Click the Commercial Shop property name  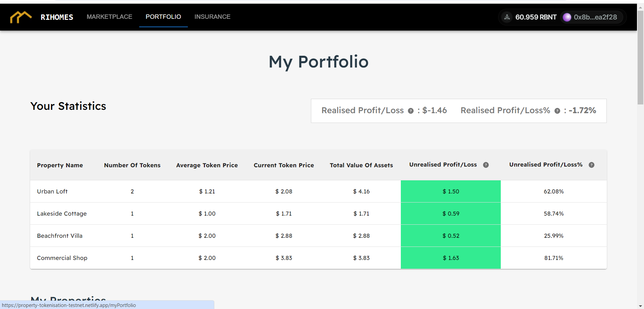(62, 258)
